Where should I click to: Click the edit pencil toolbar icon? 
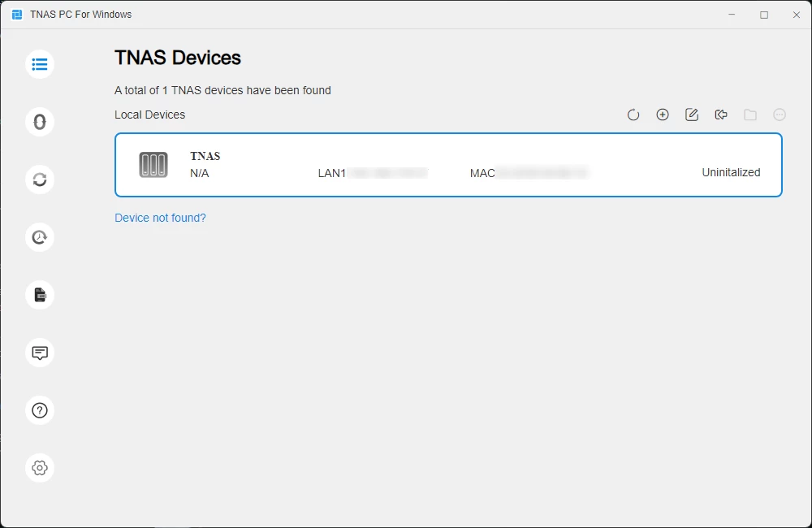(x=692, y=115)
